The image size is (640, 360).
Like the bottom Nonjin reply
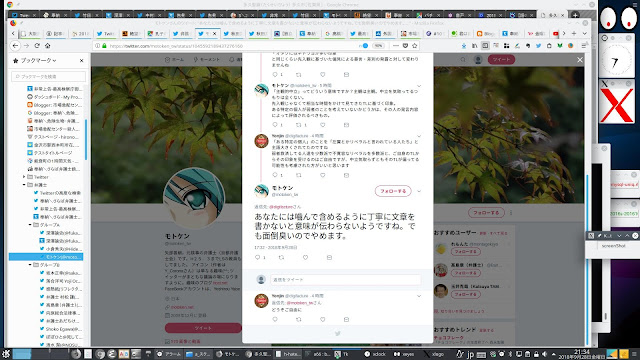point(322,320)
